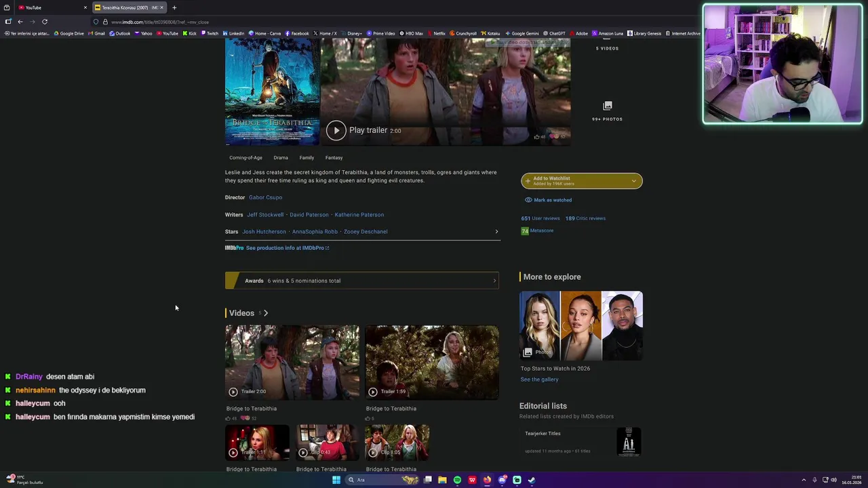Open Steam from the taskbar
The image size is (868, 488).
pyautogui.click(x=532, y=480)
